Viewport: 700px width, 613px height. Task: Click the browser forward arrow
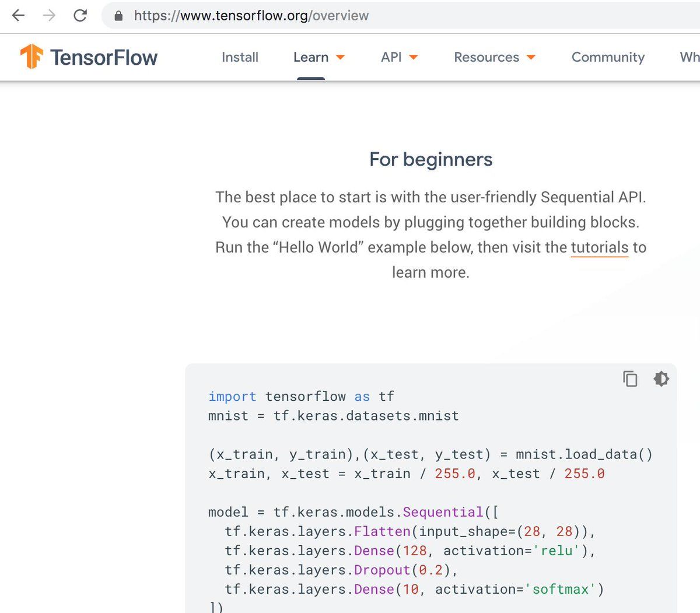[x=50, y=16]
